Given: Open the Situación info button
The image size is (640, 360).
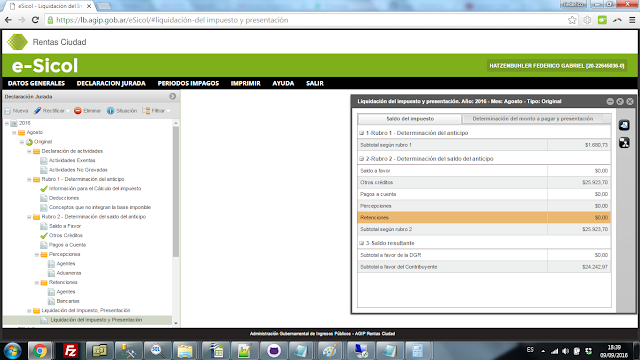Looking at the screenshot, I should 122,111.
